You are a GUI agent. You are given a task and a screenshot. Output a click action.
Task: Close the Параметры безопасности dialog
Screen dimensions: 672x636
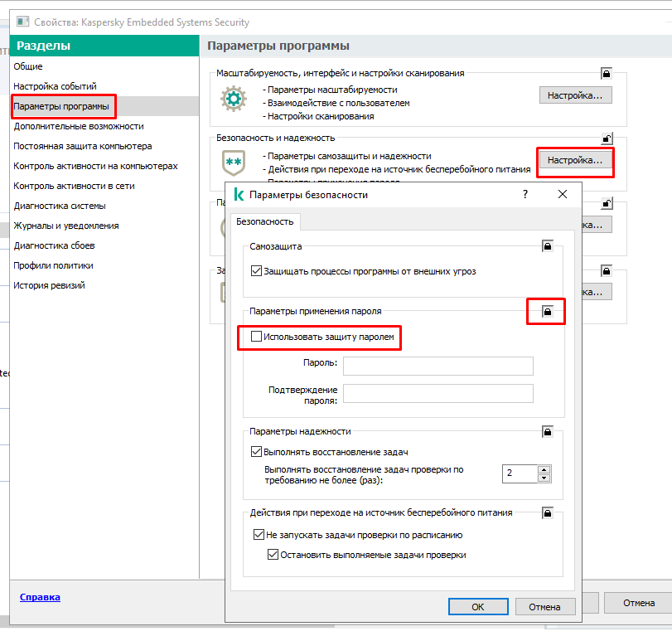(x=563, y=194)
